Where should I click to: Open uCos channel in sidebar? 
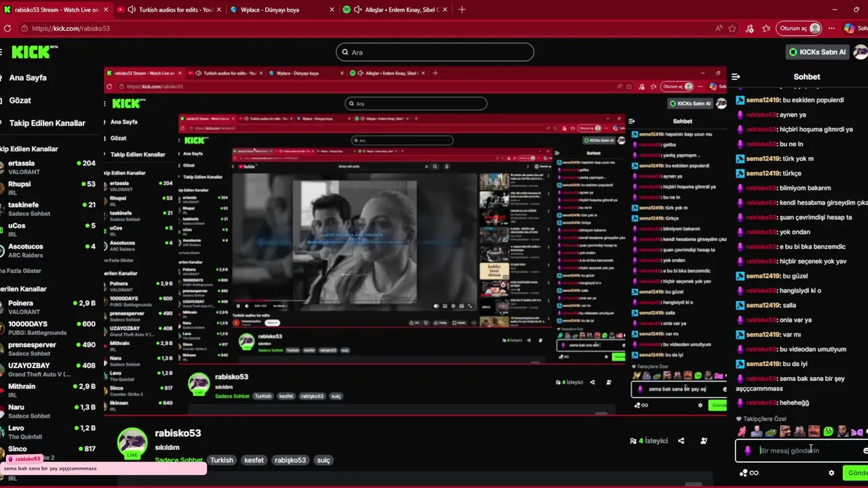47,230
